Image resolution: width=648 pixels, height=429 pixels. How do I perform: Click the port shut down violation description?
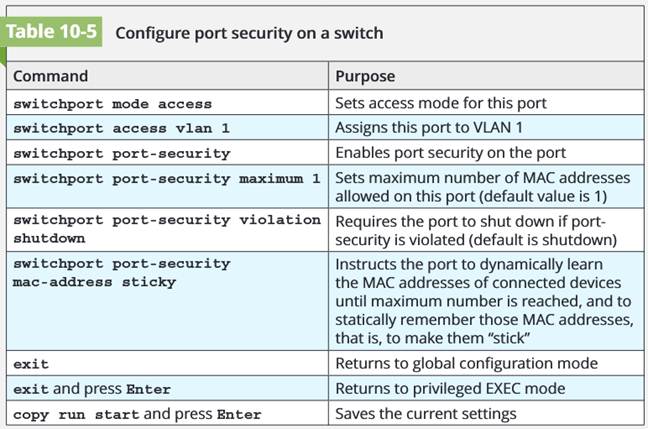474,229
